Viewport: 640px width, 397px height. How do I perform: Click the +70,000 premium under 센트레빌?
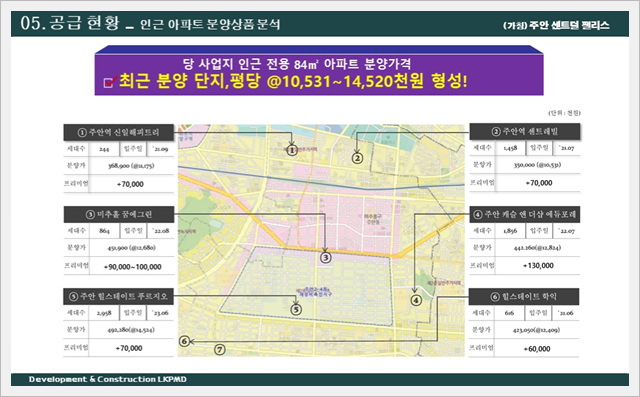(x=539, y=183)
